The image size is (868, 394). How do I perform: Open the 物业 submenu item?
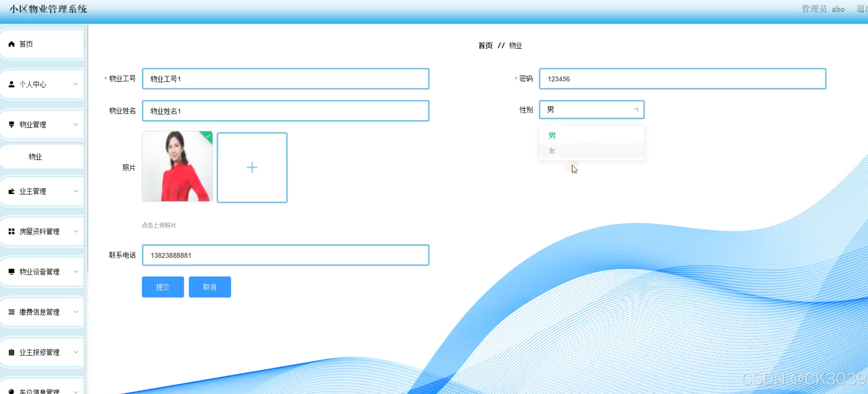pos(35,157)
